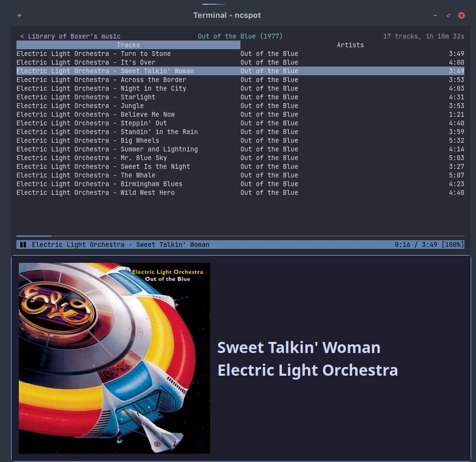476x462 pixels.
Task: Select highlighted track Sweet Talkin' Woman
Action: 240,71
